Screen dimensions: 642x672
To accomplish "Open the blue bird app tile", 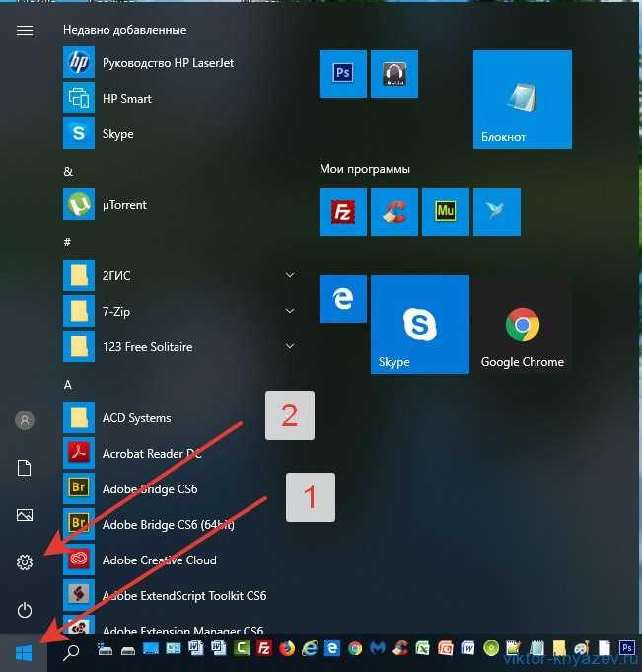I will (x=497, y=212).
